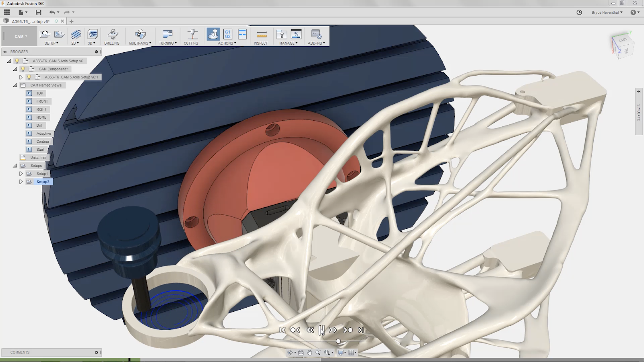Collapse the CAM Named Views folder
644x362 pixels.
tap(15, 85)
